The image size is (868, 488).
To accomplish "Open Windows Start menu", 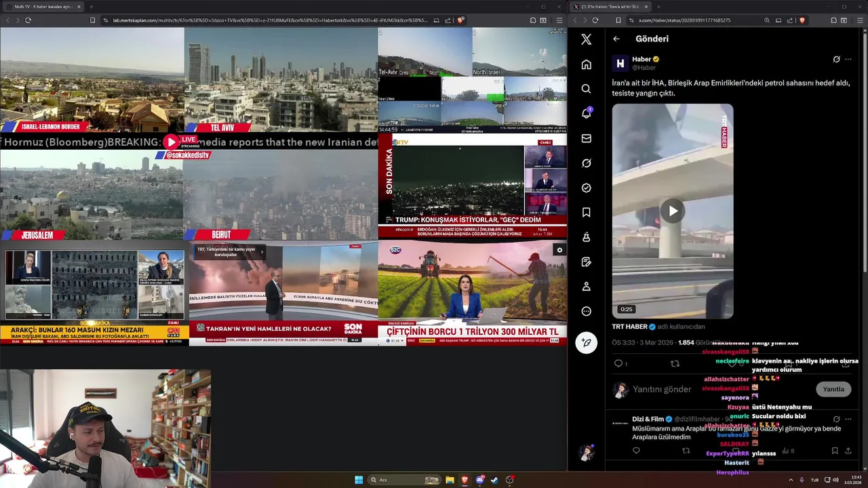I will [359, 480].
